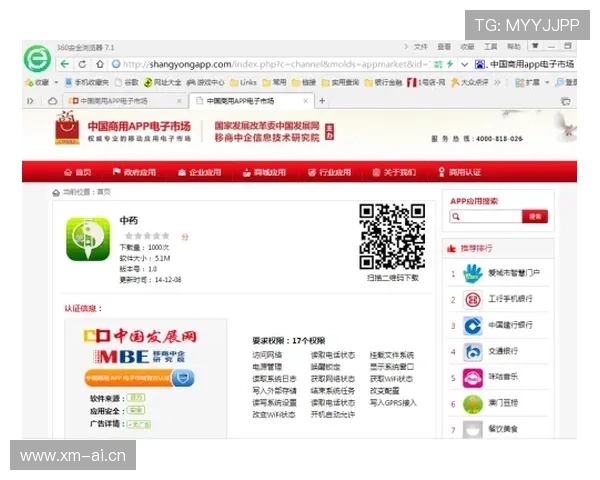Screen dimensions: 600x480
Task: Open 商城应用 in the navigation bar
Action: point(264,172)
